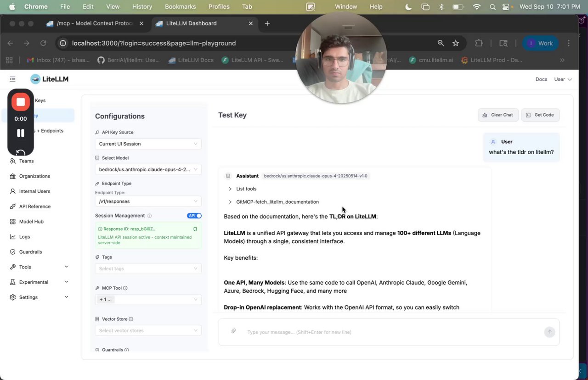Image resolution: width=588 pixels, height=380 pixels.
Task: Show MCP Tool info icon
Action: click(x=125, y=288)
